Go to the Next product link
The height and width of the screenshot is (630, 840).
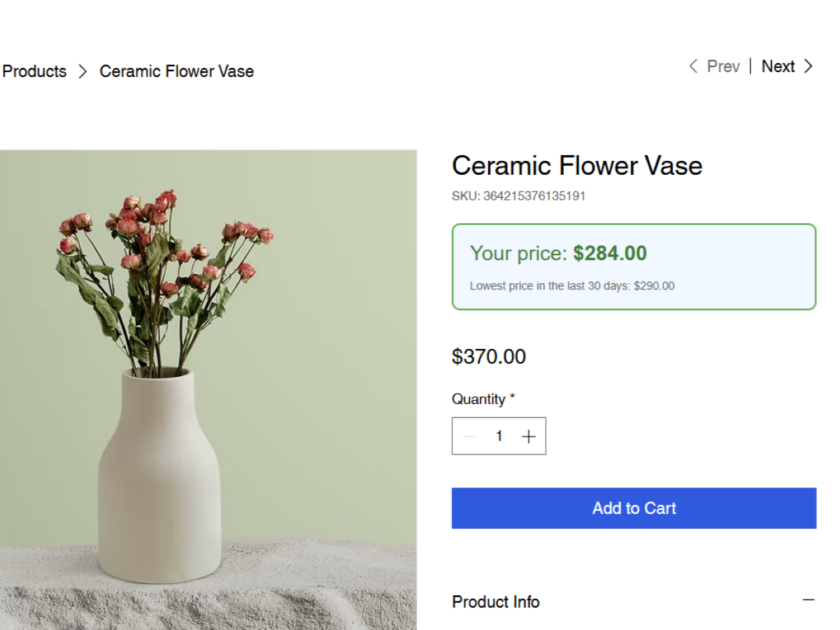click(x=778, y=66)
